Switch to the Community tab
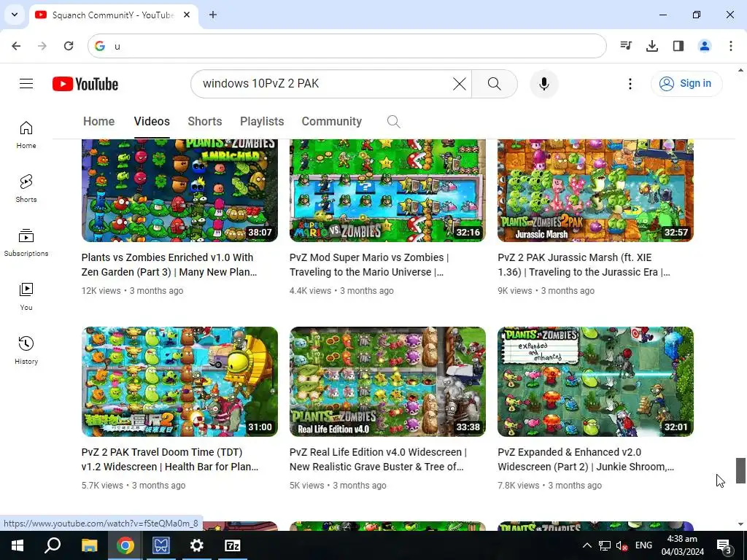 pyautogui.click(x=332, y=122)
